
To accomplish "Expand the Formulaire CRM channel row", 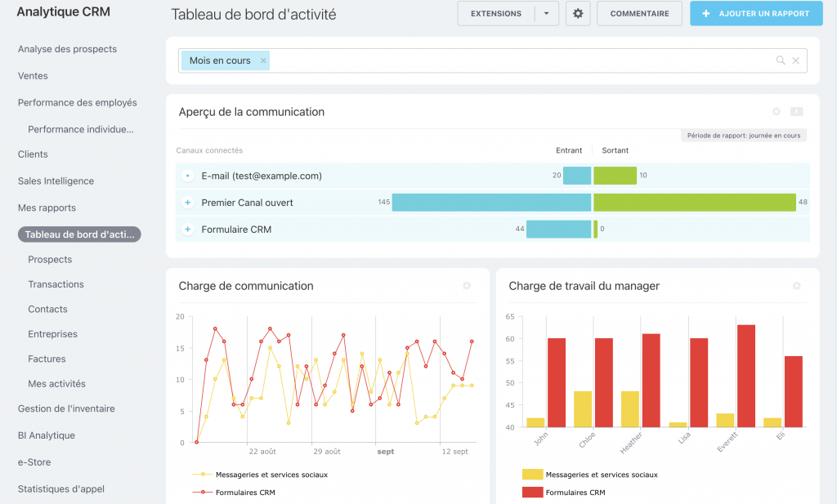I will pos(187,230).
